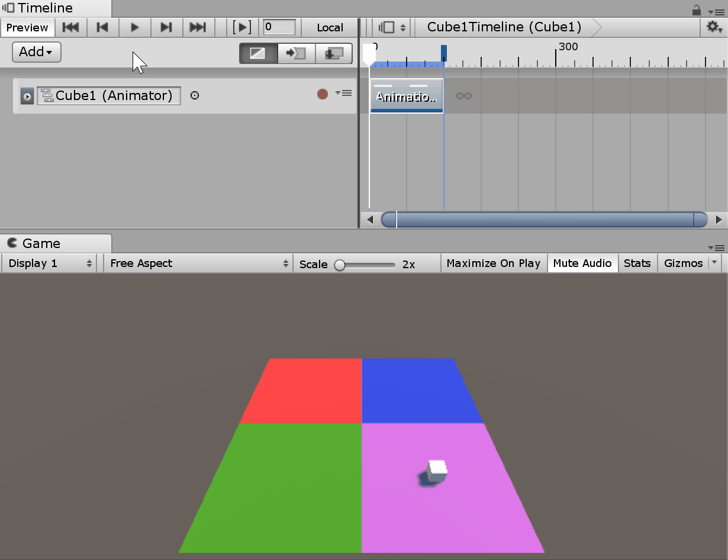
Task: Click the Stats button
Action: click(637, 263)
